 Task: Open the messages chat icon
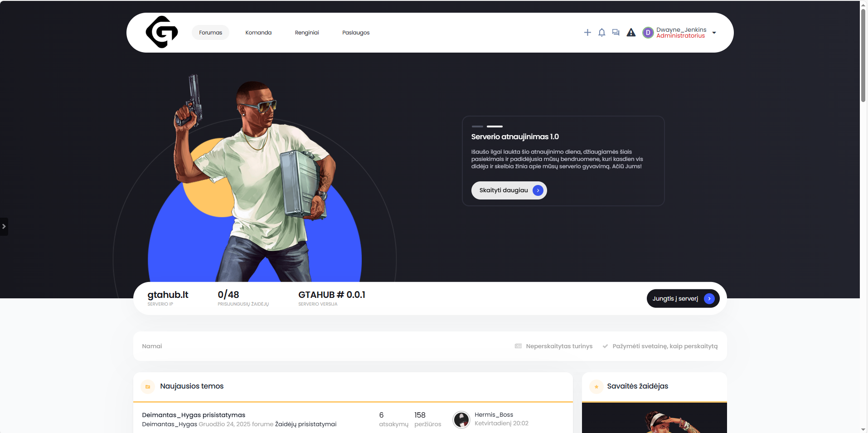click(616, 33)
